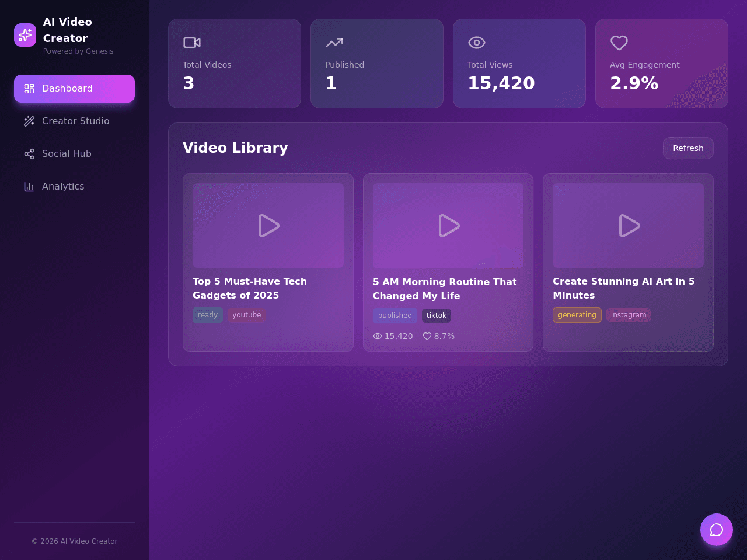Viewport: 747px width, 560px height.
Task: Click the 'Total Videos' label
Action: click(207, 65)
